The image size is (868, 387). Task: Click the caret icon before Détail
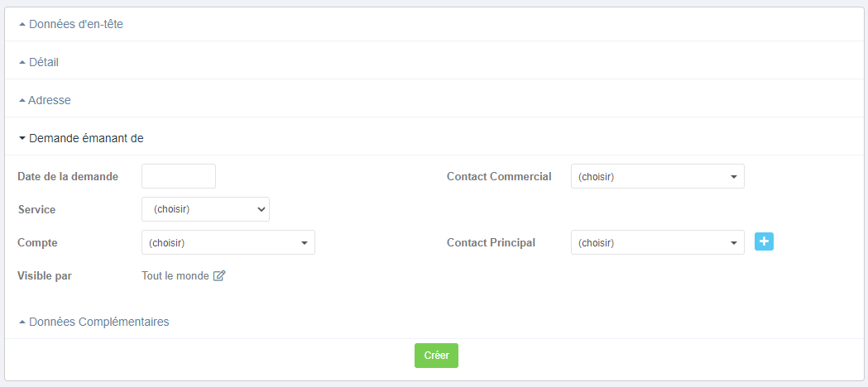[22, 63]
